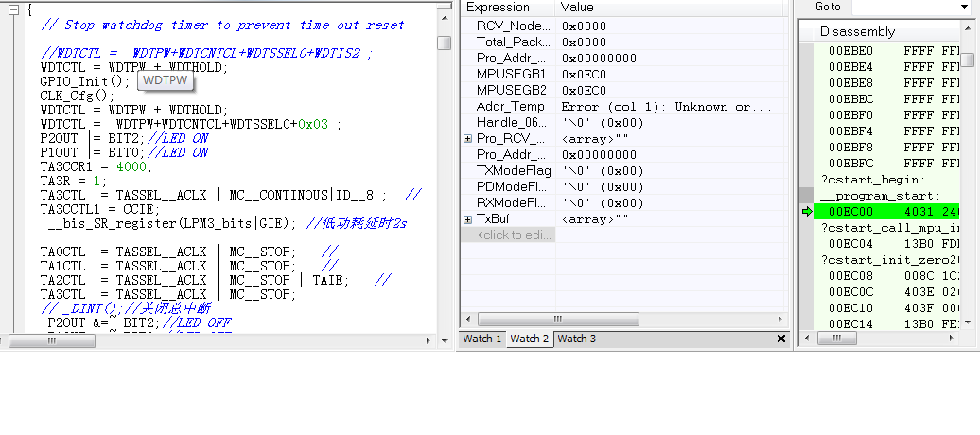This screenshot has height=435, width=980.
Task: Click the RCV_Node value 0x0000
Action: 584,26
